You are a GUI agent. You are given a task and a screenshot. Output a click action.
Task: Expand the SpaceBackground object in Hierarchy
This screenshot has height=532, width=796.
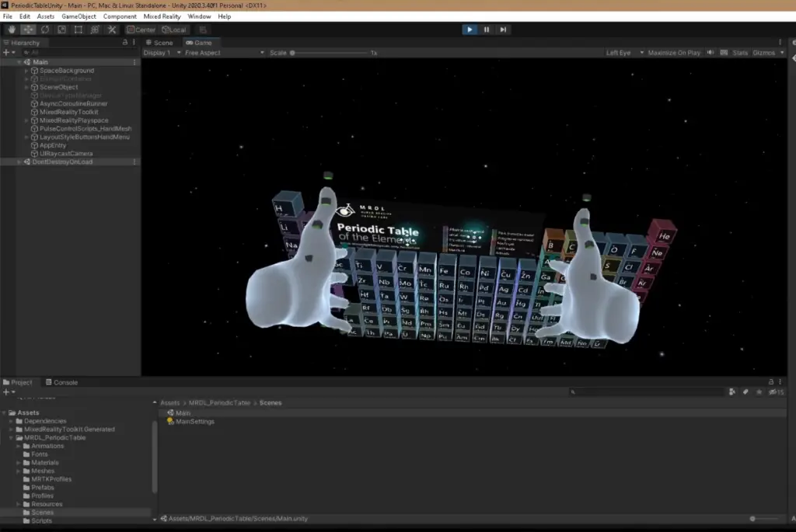tap(26, 71)
